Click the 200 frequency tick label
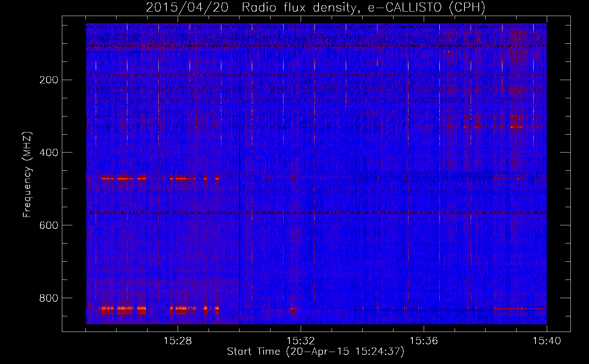 point(48,80)
